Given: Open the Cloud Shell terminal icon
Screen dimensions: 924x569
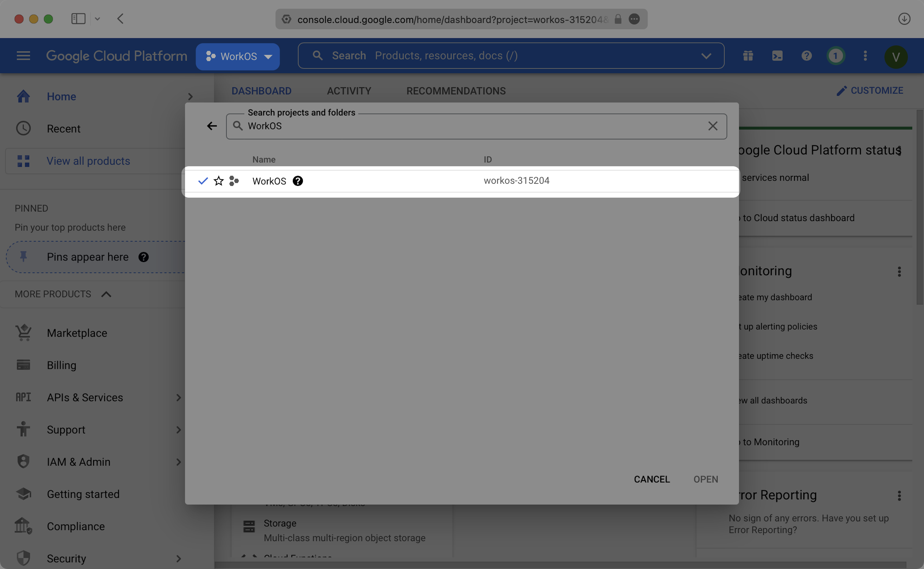Looking at the screenshot, I should [x=777, y=56].
